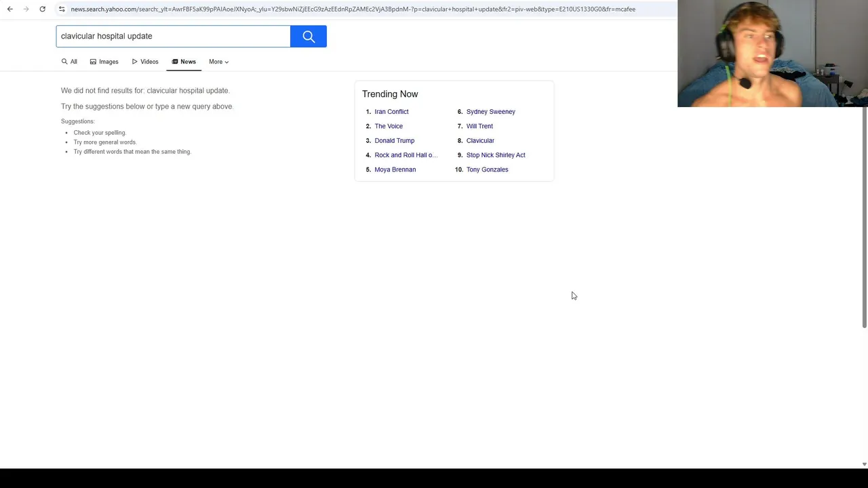Viewport: 868px width, 488px height.
Task: Open trending Stop Nick Shirley Act
Action: click(496, 155)
